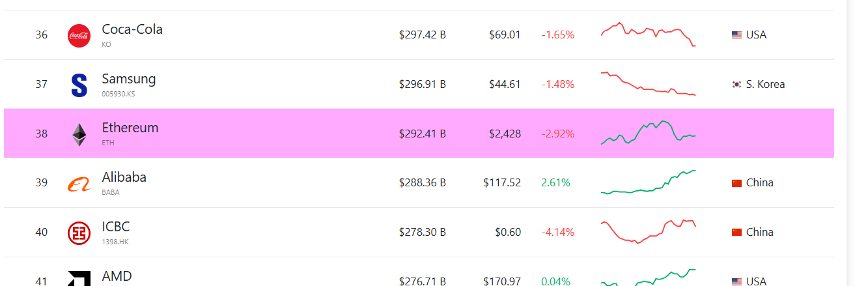Click the China flag in the ICBC row
868x286 pixels.
(x=736, y=233)
